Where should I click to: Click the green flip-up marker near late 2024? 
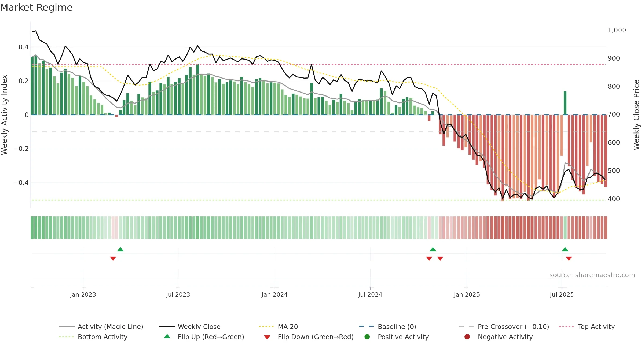[433, 249]
